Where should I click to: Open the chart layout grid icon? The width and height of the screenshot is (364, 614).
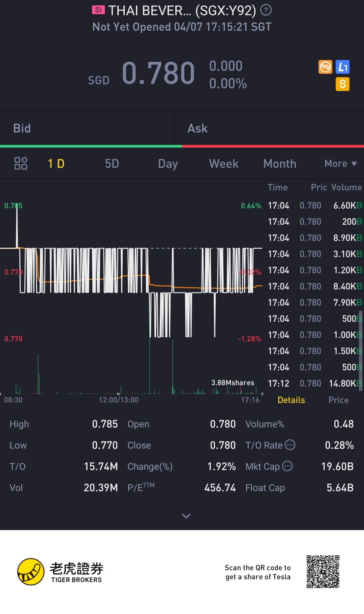pyautogui.click(x=21, y=163)
